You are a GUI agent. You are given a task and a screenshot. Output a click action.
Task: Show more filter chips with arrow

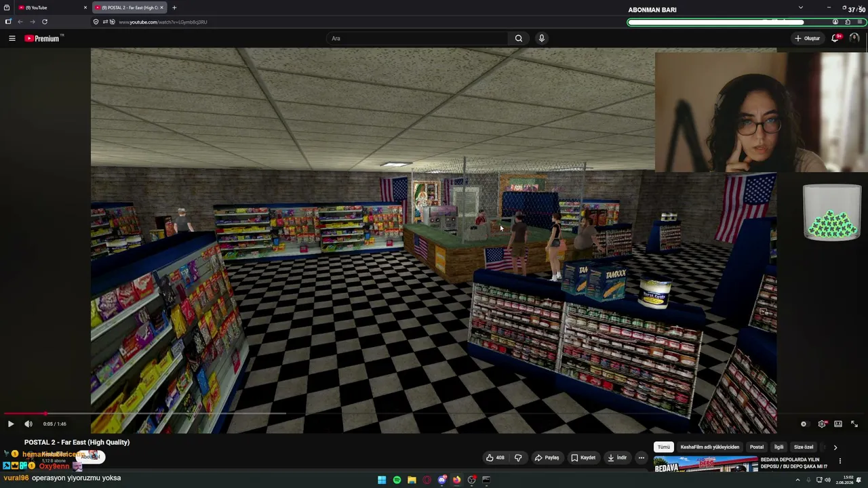835,447
